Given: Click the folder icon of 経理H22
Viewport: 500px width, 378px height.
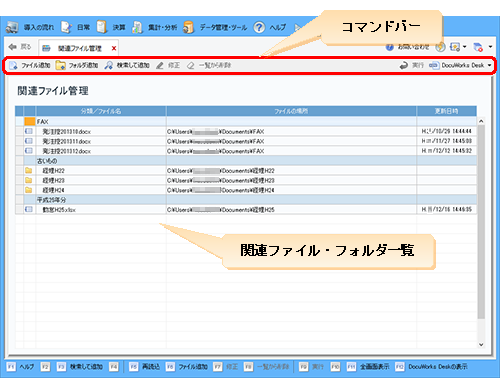Looking at the screenshot, I should click(29, 170).
